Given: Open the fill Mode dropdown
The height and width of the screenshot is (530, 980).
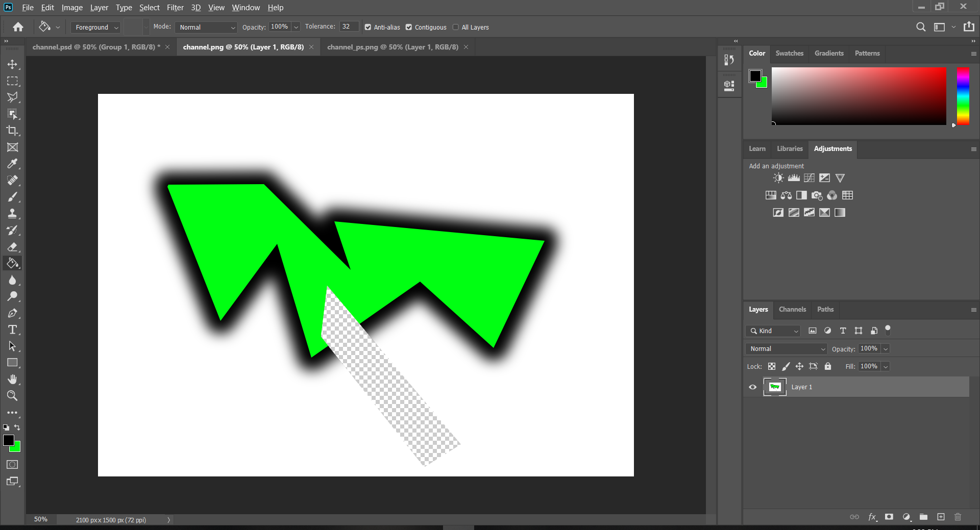Looking at the screenshot, I should [x=205, y=27].
